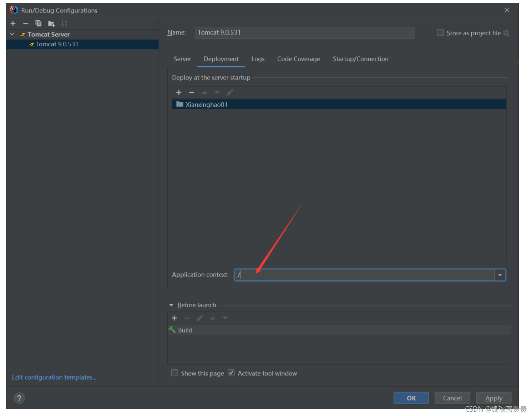Switch to the Server tab
This screenshot has width=532, height=416.
[x=182, y=59]
